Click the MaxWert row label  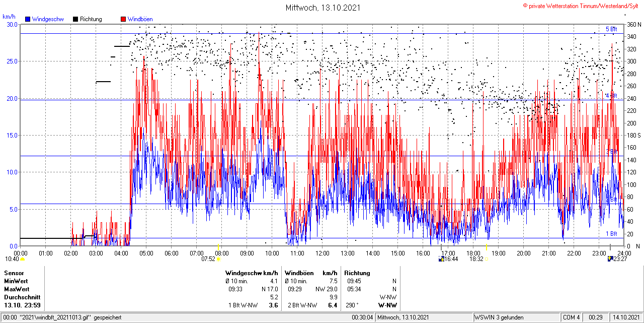point(17,289)
